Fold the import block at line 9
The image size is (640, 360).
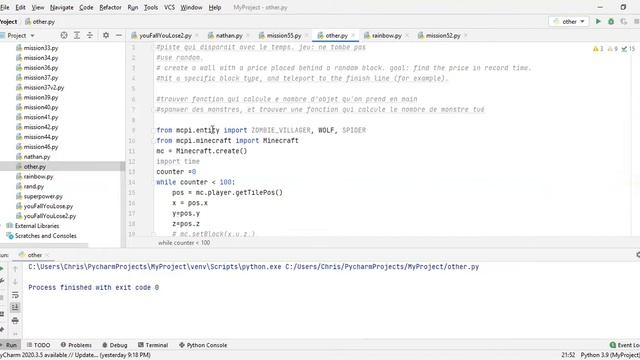(x=154, y=130)
